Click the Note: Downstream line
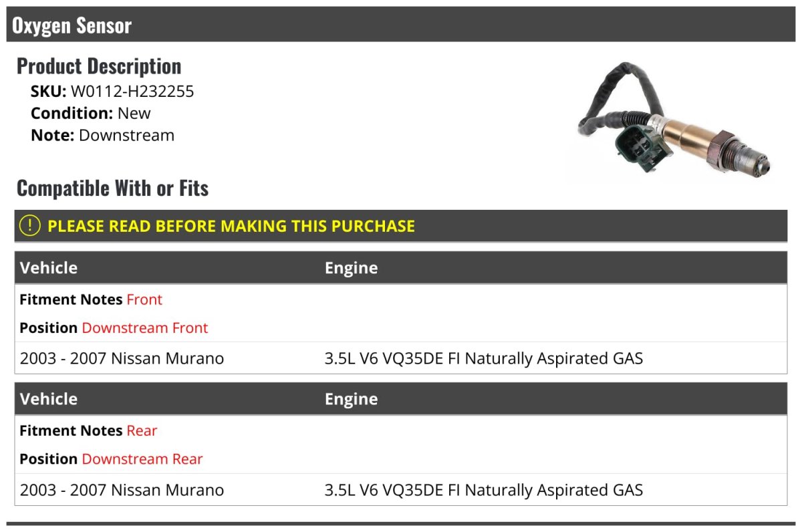The image size is (802, 532). pos(102,135)
